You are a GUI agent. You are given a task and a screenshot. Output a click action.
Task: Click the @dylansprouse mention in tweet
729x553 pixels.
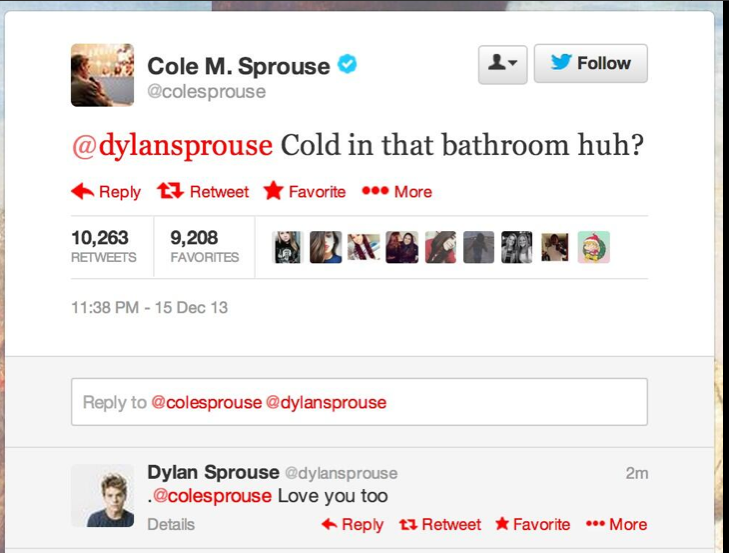click(x=172, y=145)
